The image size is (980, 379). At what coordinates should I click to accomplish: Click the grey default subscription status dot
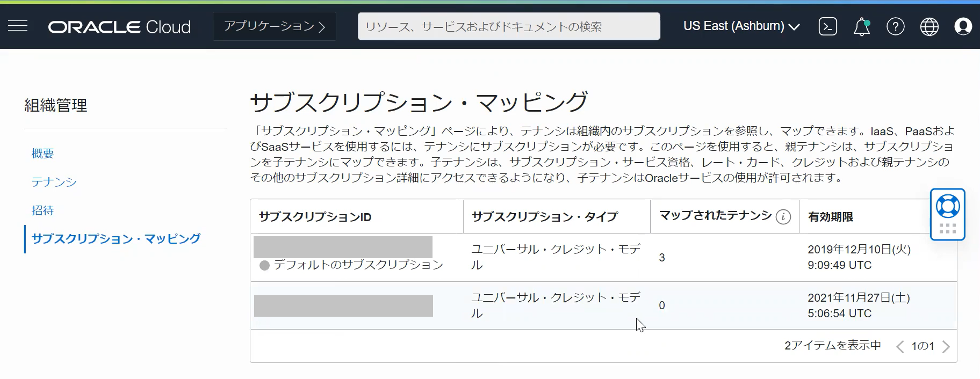[x=264, y=265]
